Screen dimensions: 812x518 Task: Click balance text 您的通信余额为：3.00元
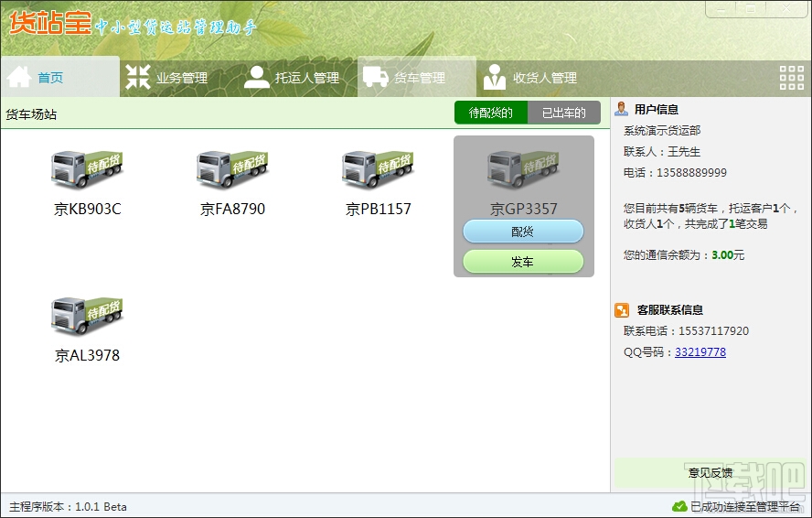pyautogui.click(x=684, y=255)
